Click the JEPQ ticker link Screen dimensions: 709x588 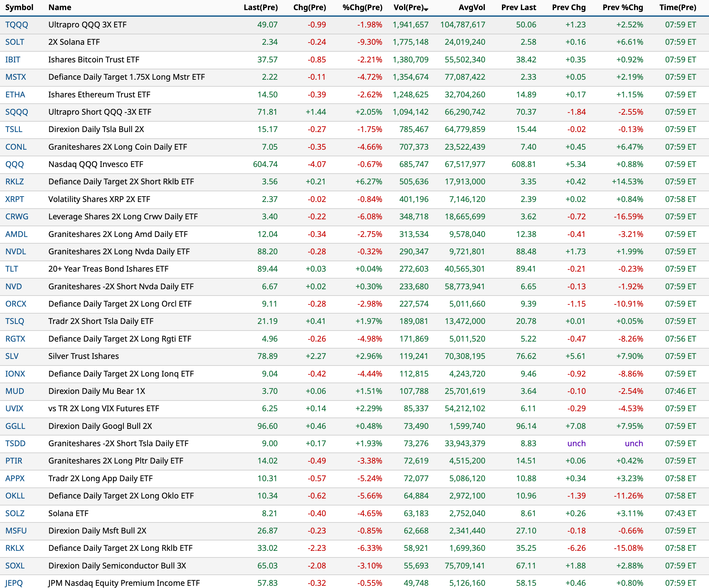[x=14, y=583]
